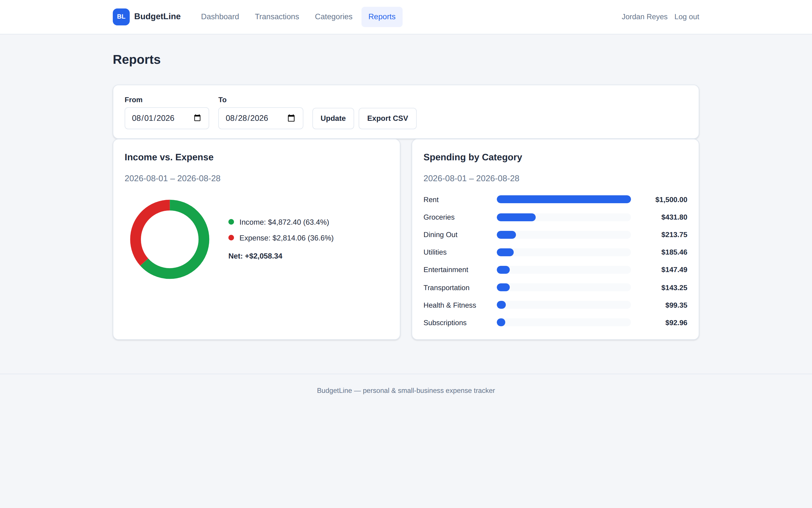Click the Groceries category label

439,217
